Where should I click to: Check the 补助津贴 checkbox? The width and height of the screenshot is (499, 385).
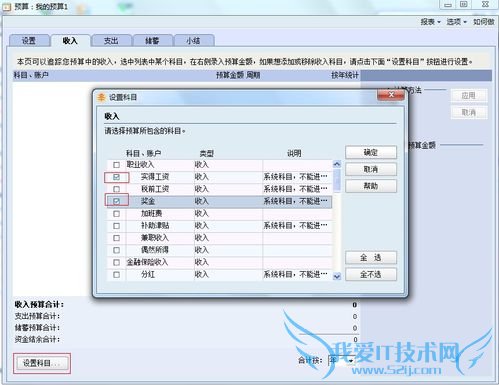[116, 226]
